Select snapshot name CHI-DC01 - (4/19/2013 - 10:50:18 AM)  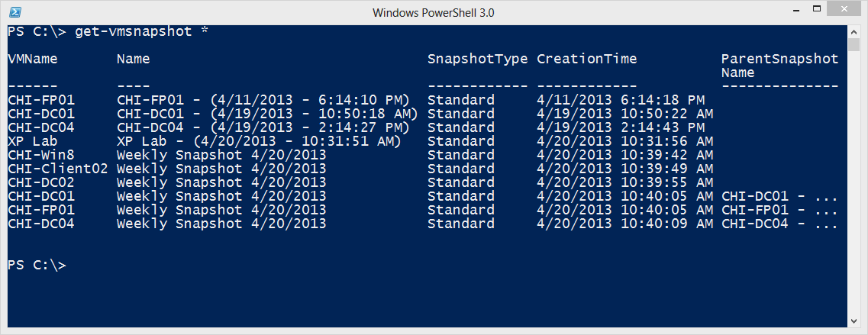(267, 114)
